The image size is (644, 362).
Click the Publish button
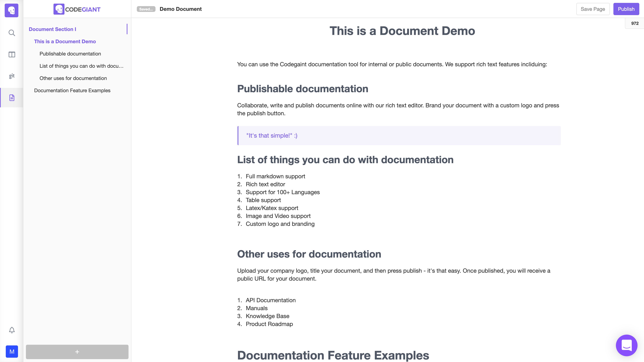coord(626,9)
